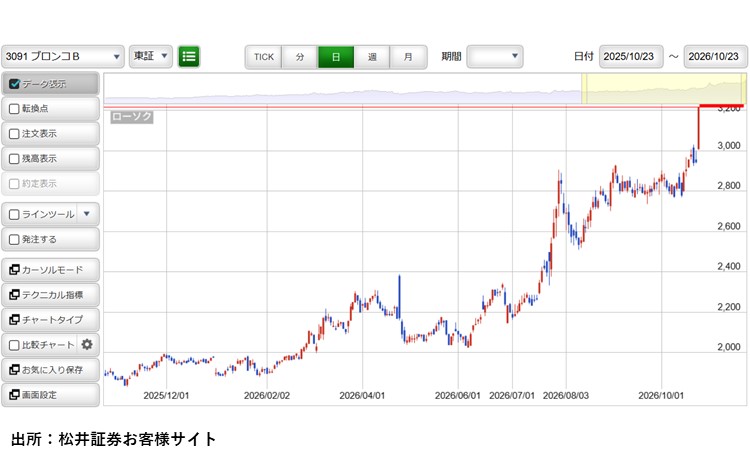Open 画面設定 button

coord(51,395)
